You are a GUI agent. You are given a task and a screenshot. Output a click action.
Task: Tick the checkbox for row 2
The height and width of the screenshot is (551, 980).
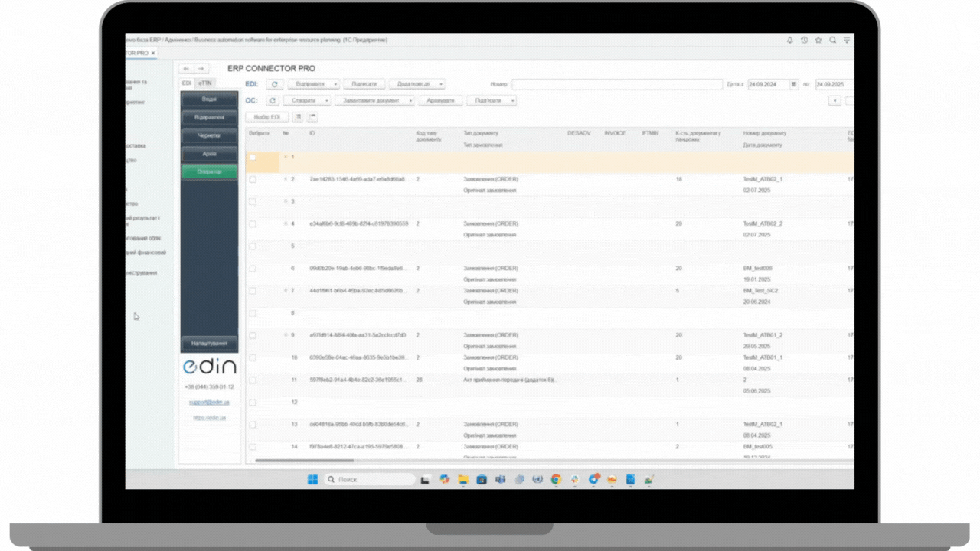click(253, 179)
